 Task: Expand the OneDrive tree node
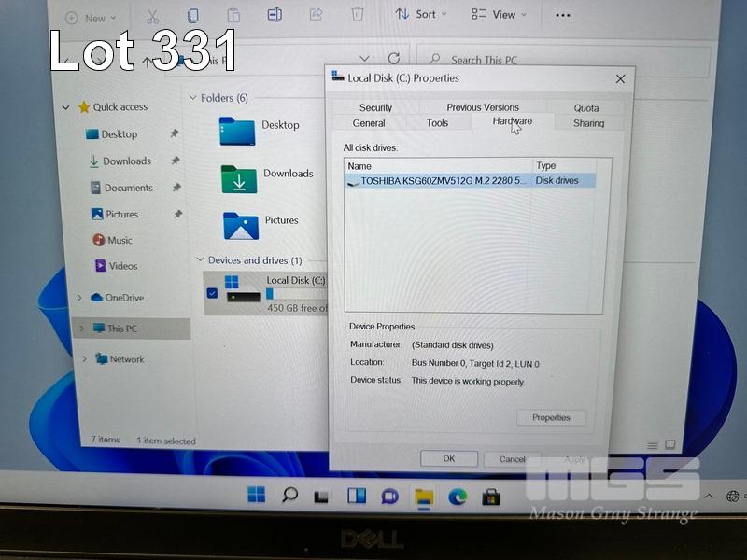pos(79,298)
